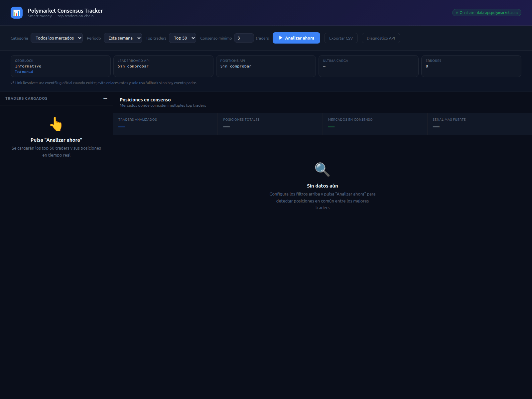Click the LEADERBOARD API "Sin comprobar" value
The image size is (532, 399).
[133, 66]
